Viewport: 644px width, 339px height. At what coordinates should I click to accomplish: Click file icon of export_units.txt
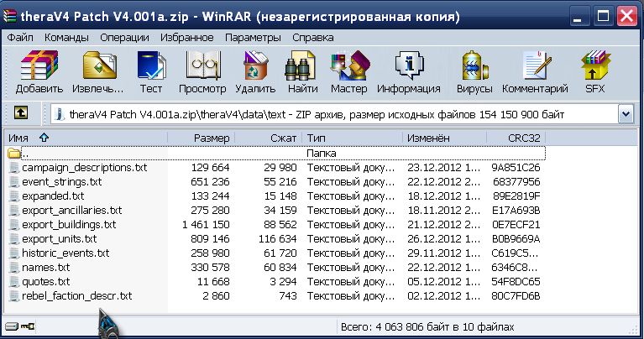coord(14,239)
